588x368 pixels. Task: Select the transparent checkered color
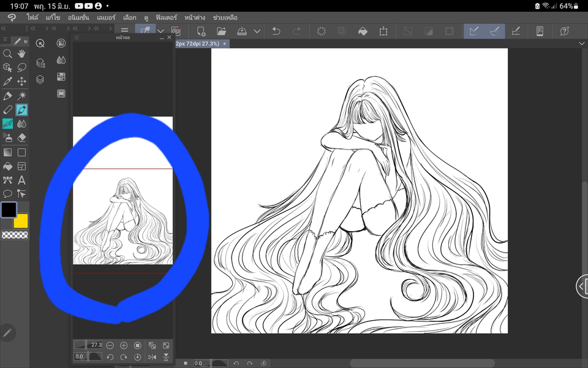coord(15,235)
